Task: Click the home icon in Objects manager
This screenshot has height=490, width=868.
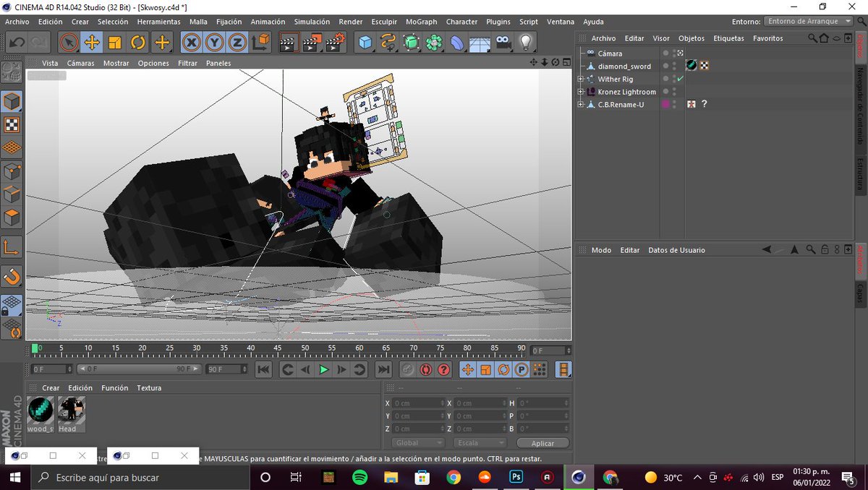Action: coord(825,38)
